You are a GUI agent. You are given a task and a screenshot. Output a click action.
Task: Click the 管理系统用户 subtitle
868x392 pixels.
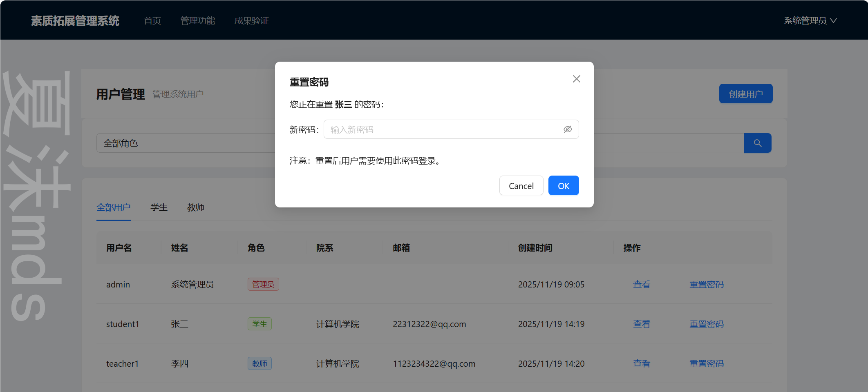(x=178, y=94)
